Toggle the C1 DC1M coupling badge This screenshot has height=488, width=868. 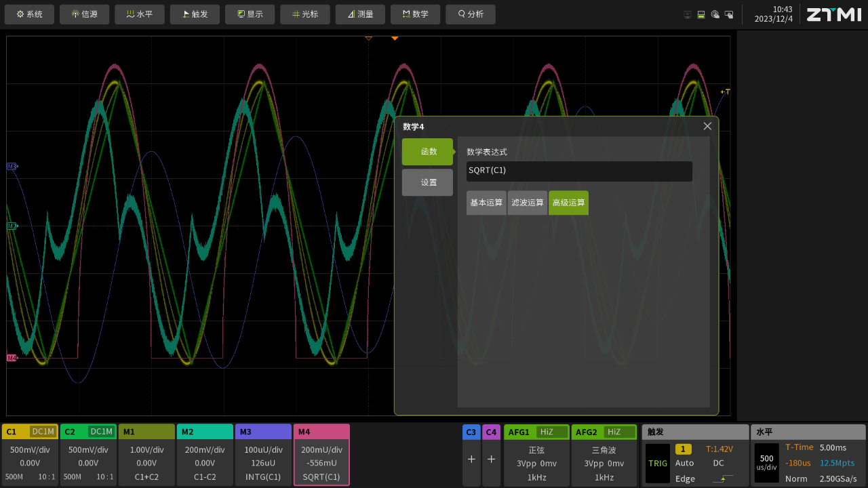click(x=43, y=432)
